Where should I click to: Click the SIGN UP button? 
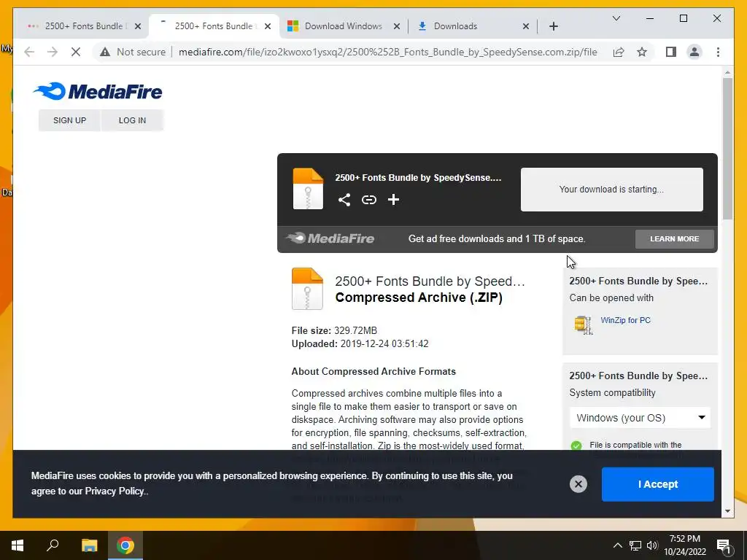click(x=69, y=120)
